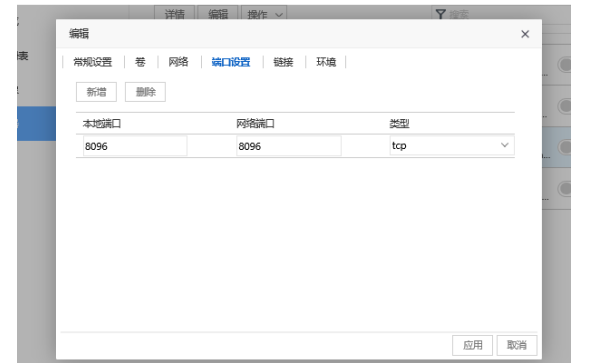Apply changes with 应用 button
Image resolution: width=595 pixels, height=363 pixels.
[472, 345]
